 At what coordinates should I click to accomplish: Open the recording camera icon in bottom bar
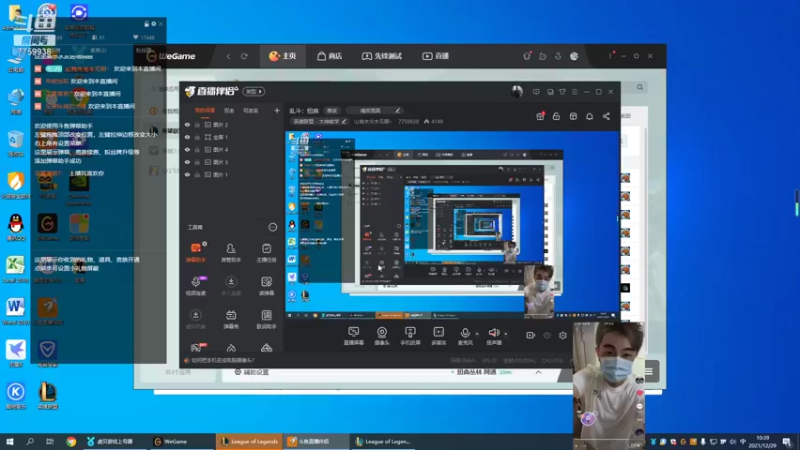point(531,335)
